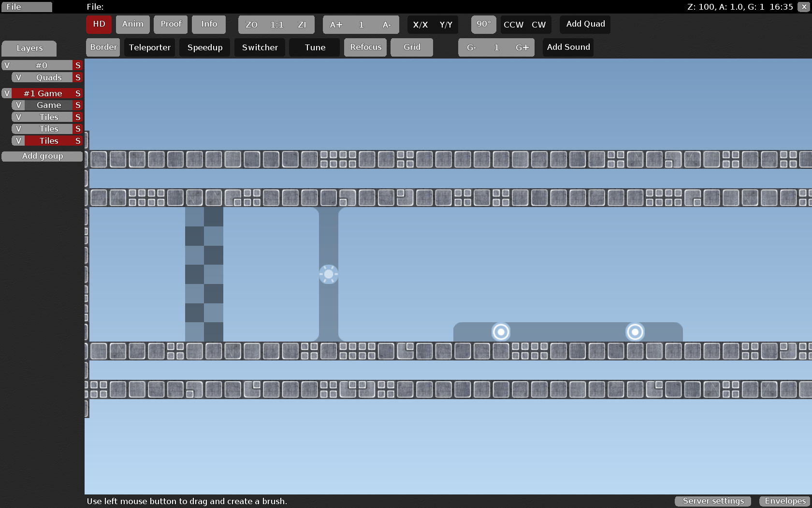
Task: Hide the Quads layer
Action: pos(18,77)
